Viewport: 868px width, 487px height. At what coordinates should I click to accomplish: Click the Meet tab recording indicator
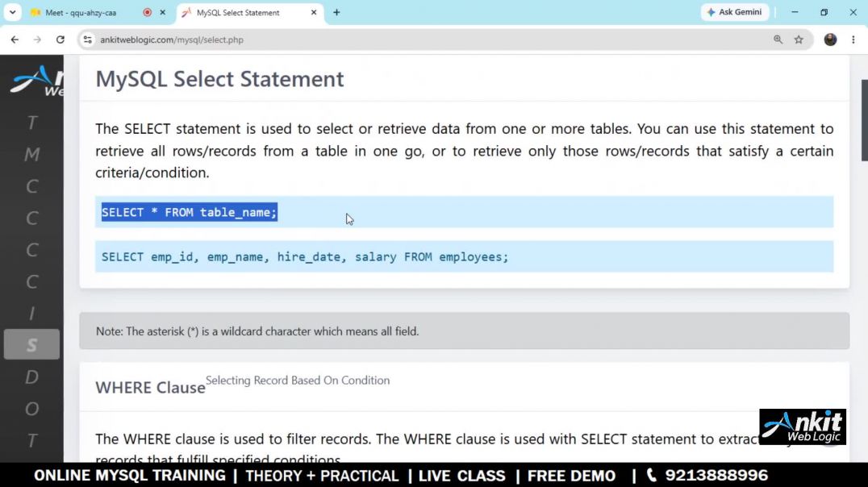(148, 12)
